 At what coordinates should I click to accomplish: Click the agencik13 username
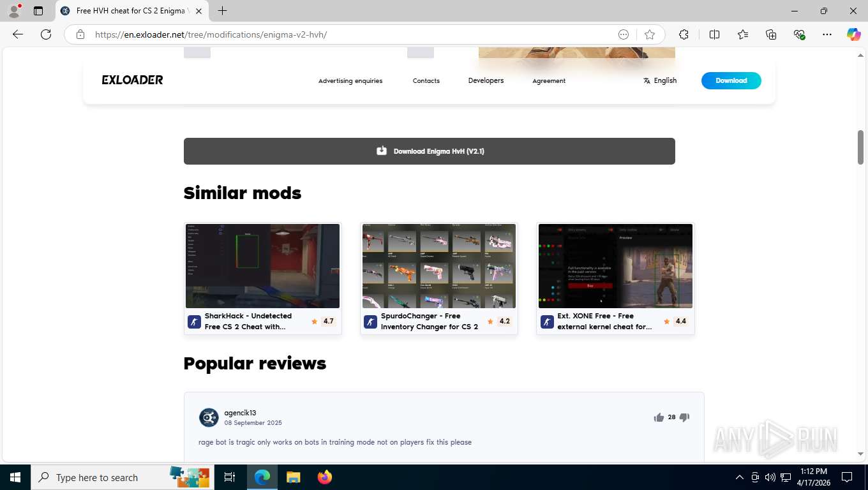(240, 413)
